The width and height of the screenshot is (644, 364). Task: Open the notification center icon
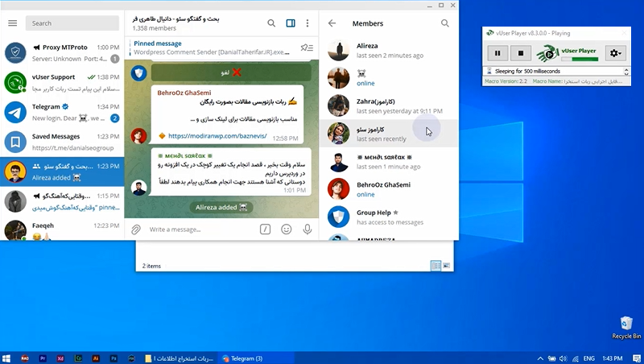637,358
